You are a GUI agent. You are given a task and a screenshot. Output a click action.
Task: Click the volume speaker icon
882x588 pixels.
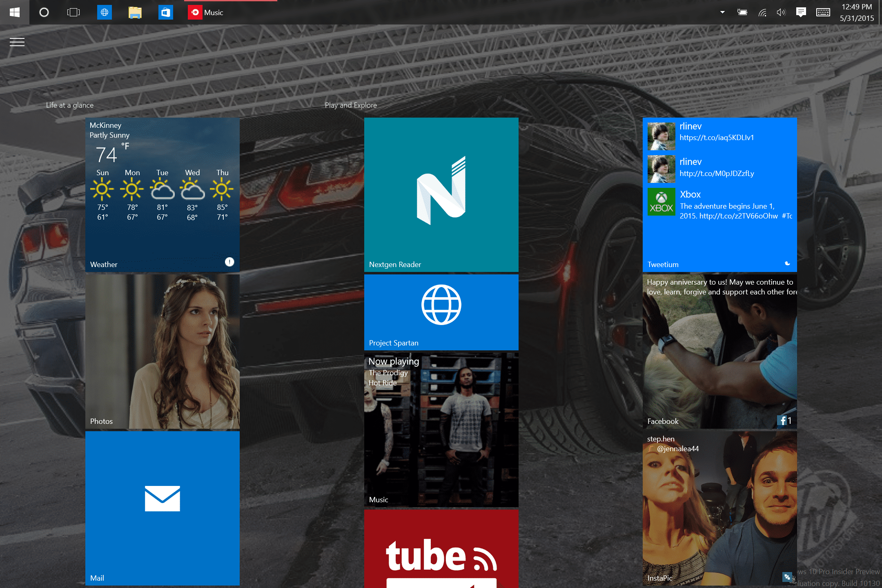pyautogui.click(x=781, y=12)
